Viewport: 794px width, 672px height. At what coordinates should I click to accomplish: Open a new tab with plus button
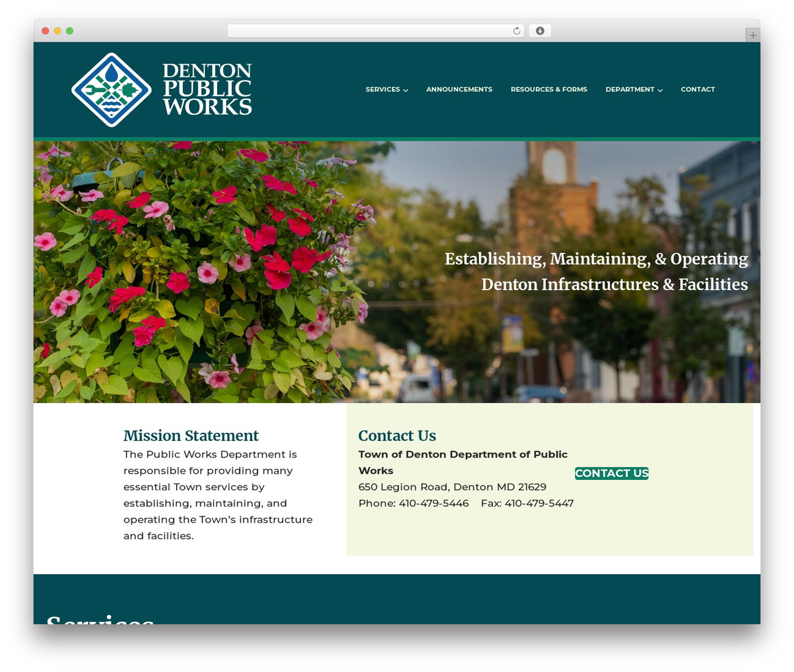pos(752,35)
